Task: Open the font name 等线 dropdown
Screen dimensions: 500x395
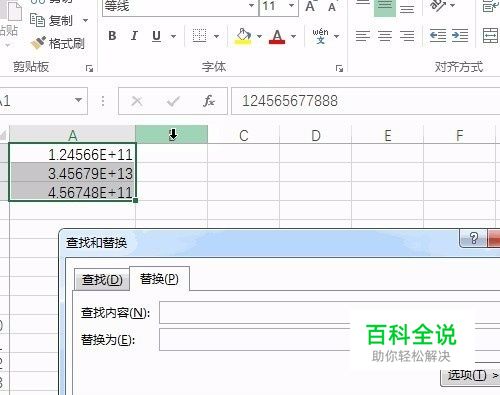Action: 251,6
